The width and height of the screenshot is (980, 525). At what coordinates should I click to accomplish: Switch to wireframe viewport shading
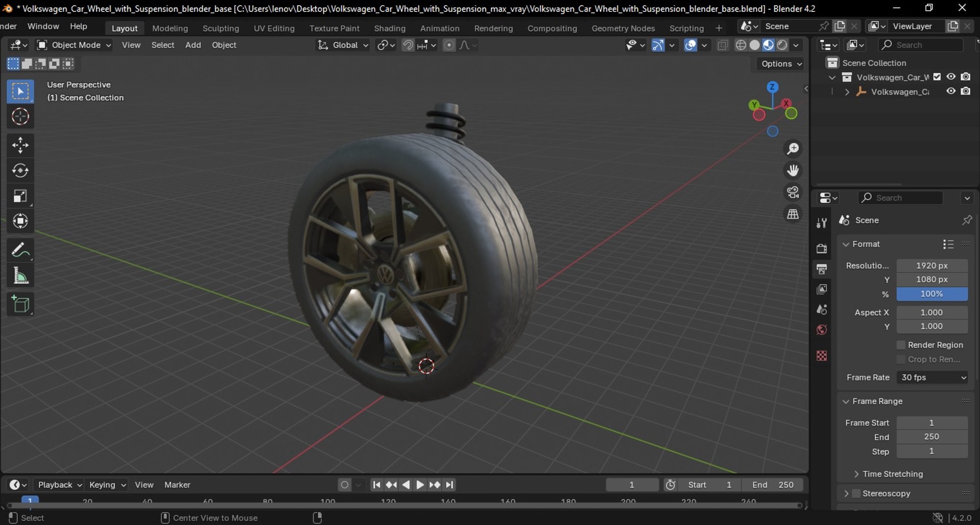(x=741, y=45)
